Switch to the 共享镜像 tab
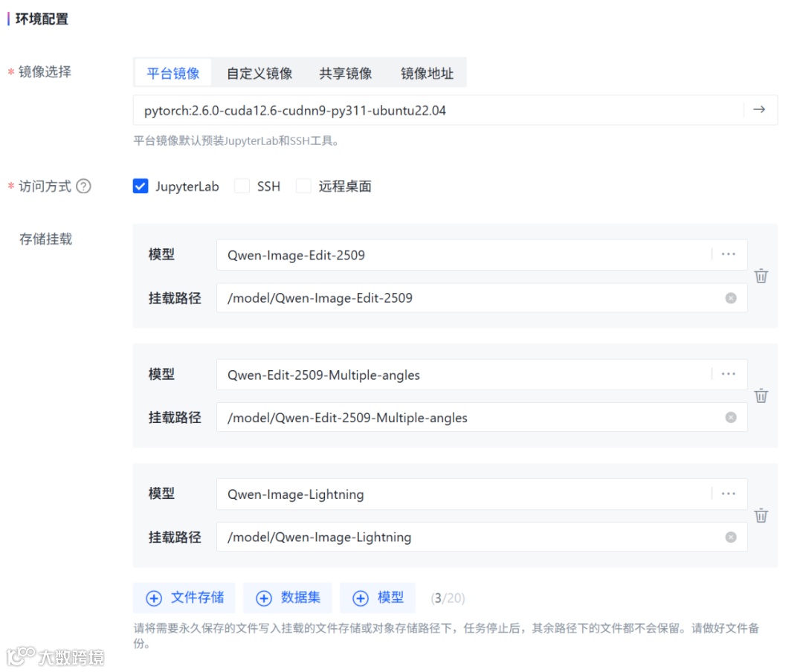This screenshot has width=803, height=672. (x=346, y=74)
